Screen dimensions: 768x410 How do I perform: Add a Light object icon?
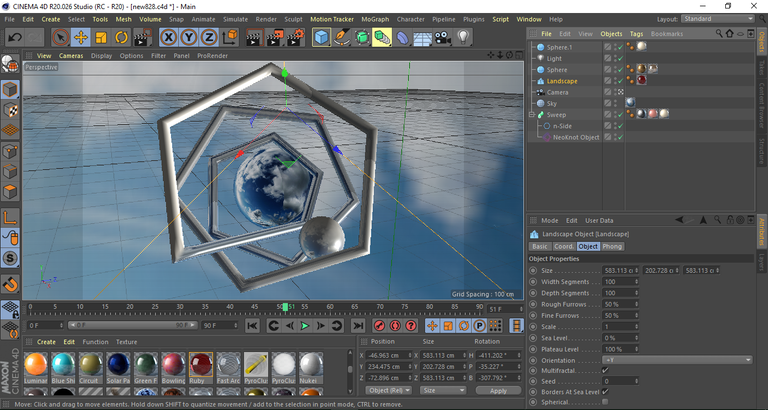point(463,37)
